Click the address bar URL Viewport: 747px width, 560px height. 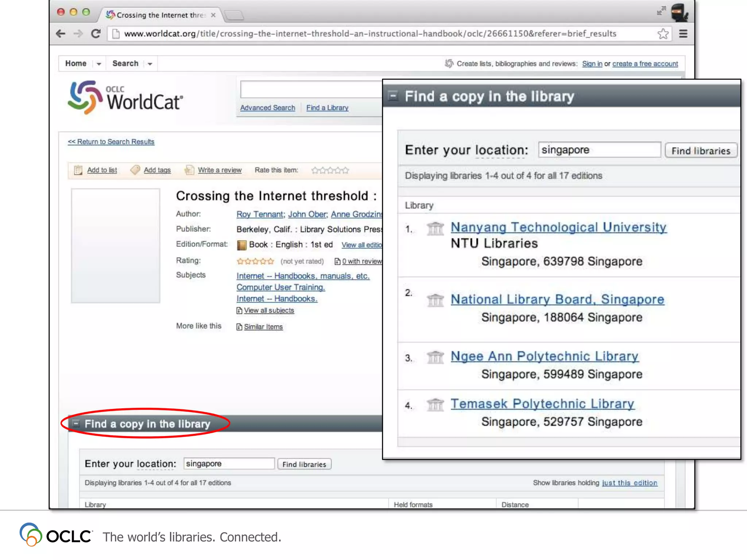click(370, 34)
